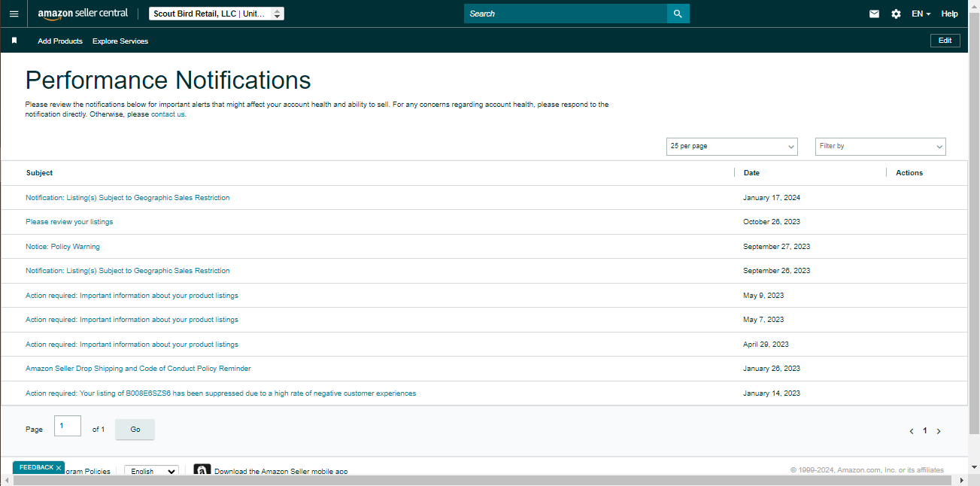Click Explore Services menu item

(x=120, y=41)
